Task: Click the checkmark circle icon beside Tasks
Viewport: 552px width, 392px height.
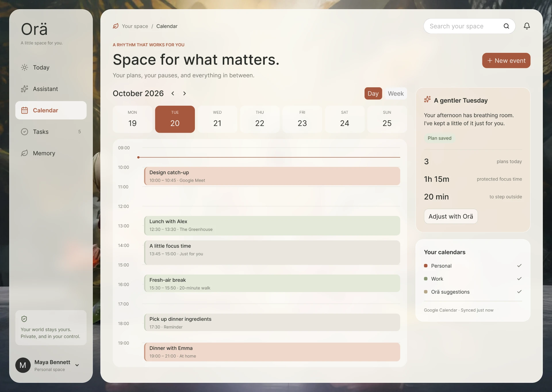Action: pyautogui.click(x=24, y=132)
